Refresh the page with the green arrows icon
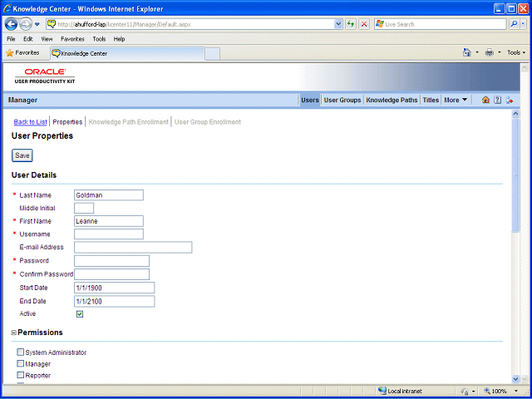The height and width of the screenshot is (399, 532). pos(351,24)
